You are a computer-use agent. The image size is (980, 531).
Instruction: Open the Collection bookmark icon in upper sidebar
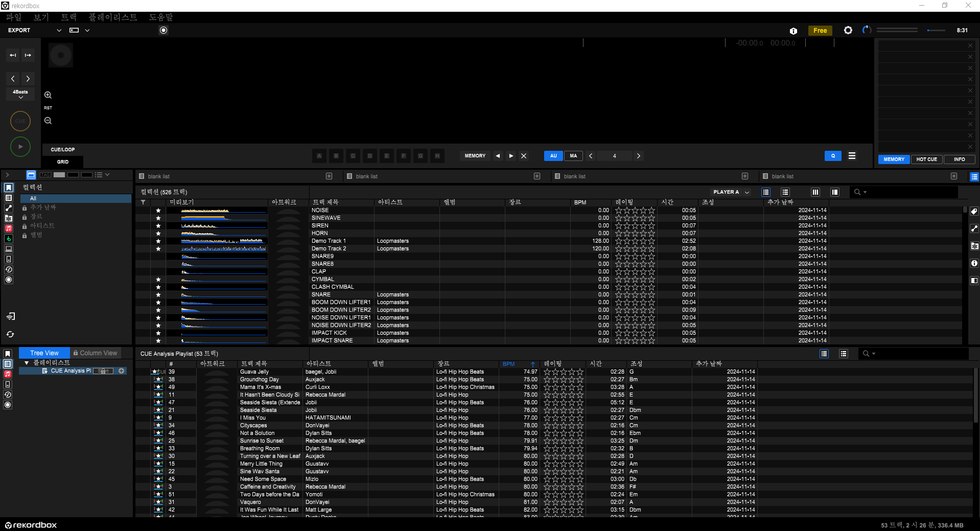(9, 188)
